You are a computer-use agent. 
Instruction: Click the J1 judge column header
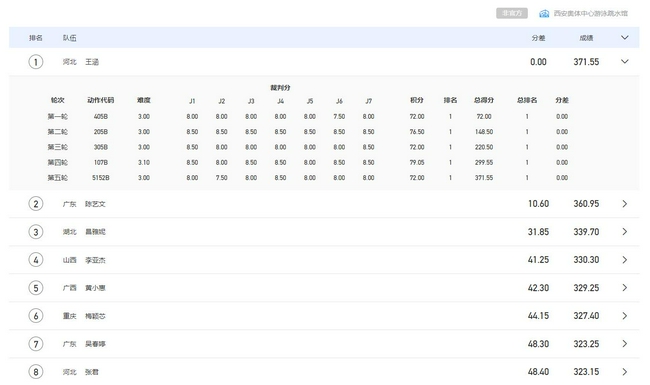[192, 101]
